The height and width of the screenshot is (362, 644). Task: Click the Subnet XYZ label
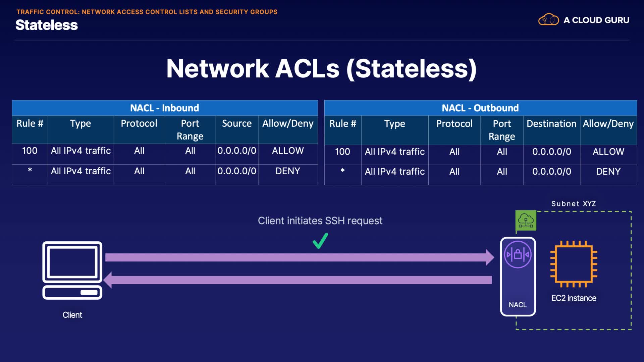click(x=574, y=204)
